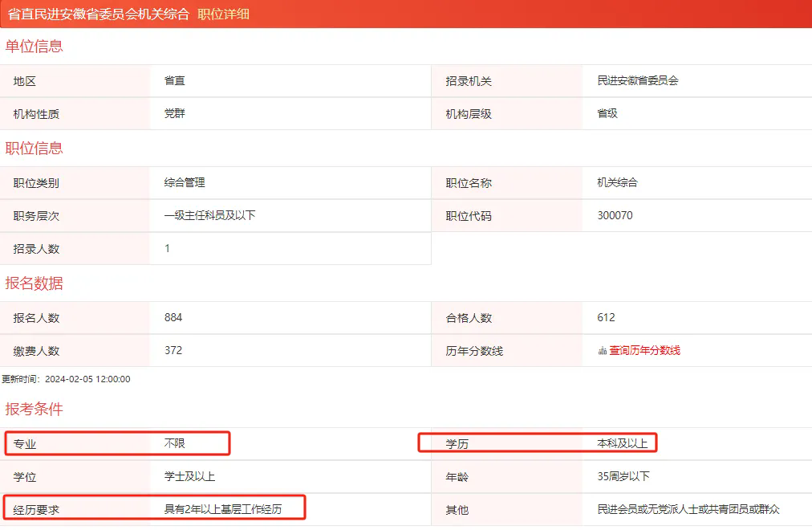Click the 更新时间 2024-02-05 12:00:00 timestamp

point(66,379)
